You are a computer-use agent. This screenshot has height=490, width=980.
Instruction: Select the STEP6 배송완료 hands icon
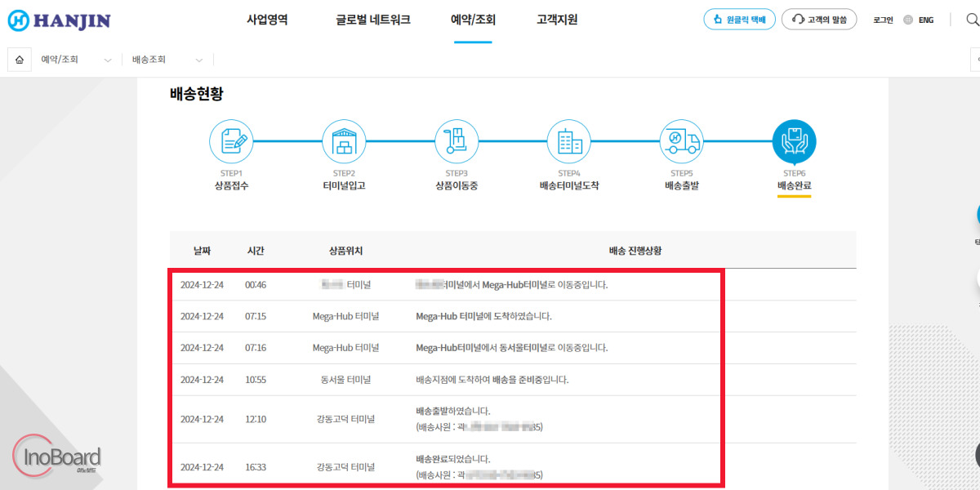pyautogui.click(x=795, y=141)
